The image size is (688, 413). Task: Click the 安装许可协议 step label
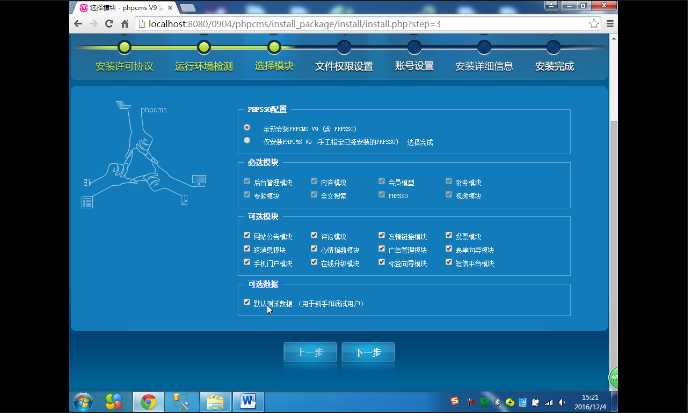tap(125, 66)
